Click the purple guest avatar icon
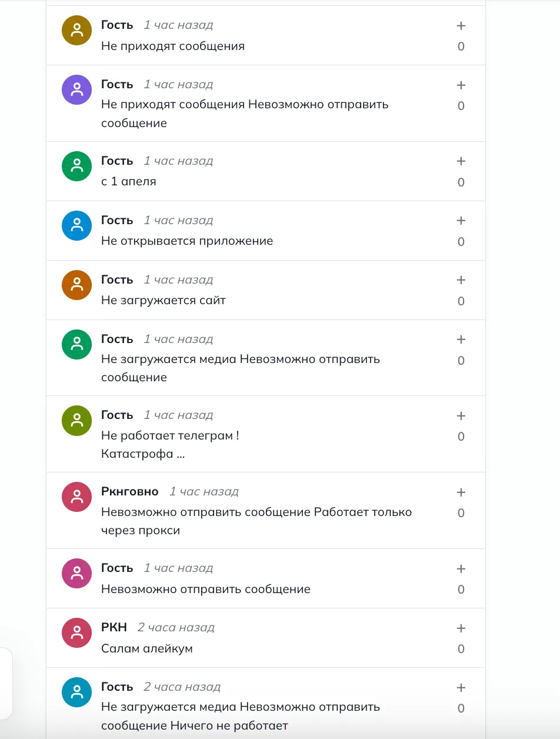The height and width of the screenshot is (739, 560). click(x=76, y=89)
